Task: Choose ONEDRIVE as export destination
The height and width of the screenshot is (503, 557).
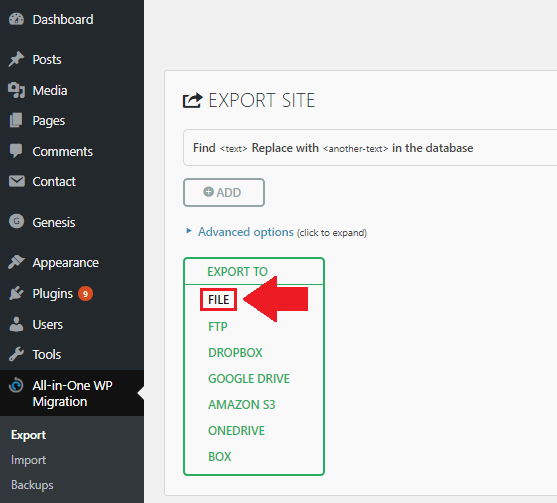Action: (236, 431)
